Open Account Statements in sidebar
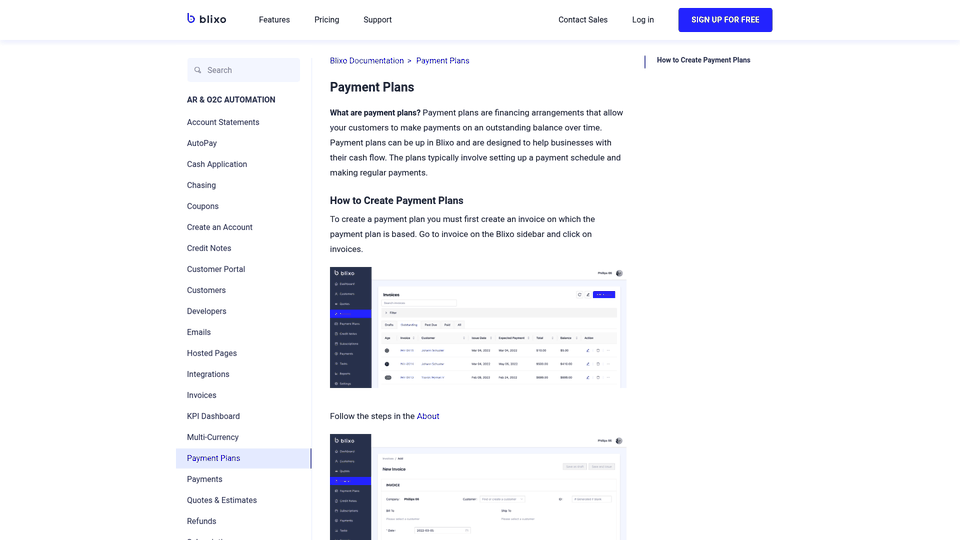960x540 pixels. click(x=223, y=122)
